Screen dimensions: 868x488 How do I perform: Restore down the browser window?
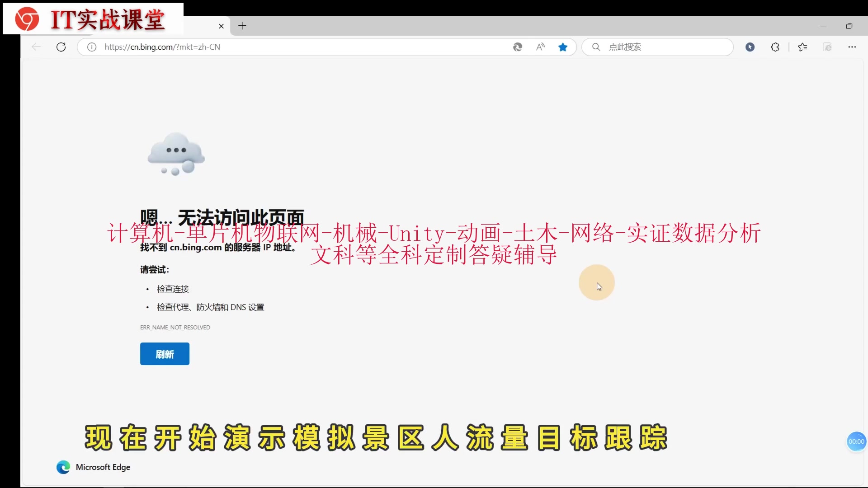849,26
